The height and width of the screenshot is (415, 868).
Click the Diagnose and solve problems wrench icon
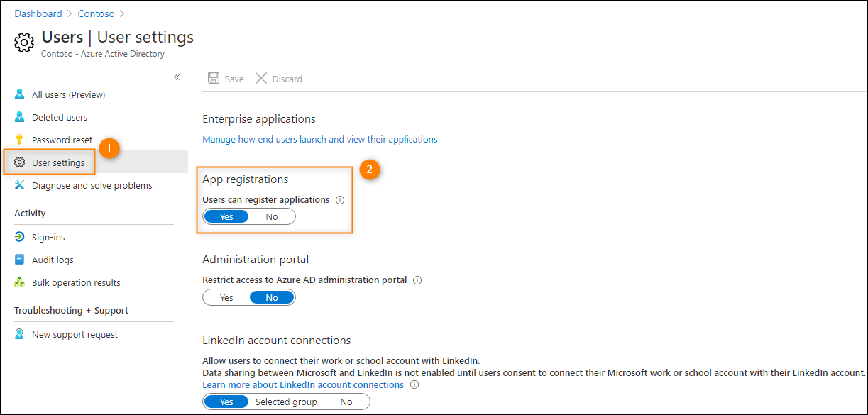[20, 185]
